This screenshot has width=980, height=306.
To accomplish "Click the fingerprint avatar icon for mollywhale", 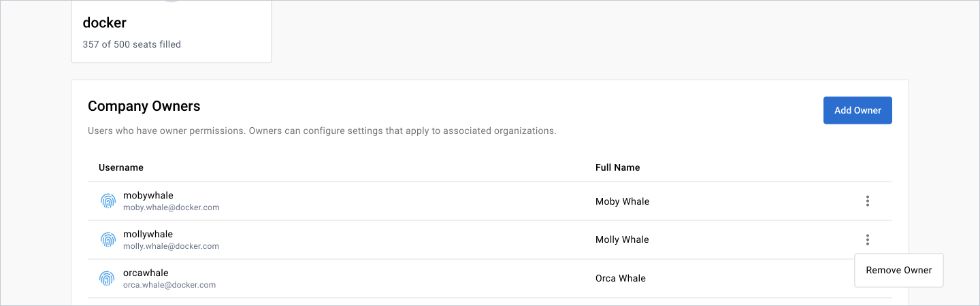I will (108, 239).
